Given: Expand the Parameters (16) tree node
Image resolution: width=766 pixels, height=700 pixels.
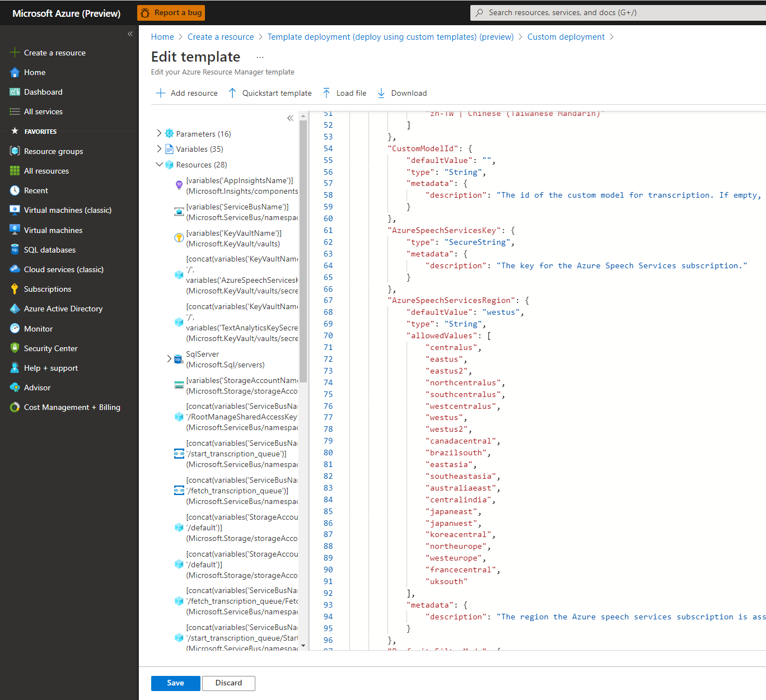Looking at the screenshot, I should (159, 133).
